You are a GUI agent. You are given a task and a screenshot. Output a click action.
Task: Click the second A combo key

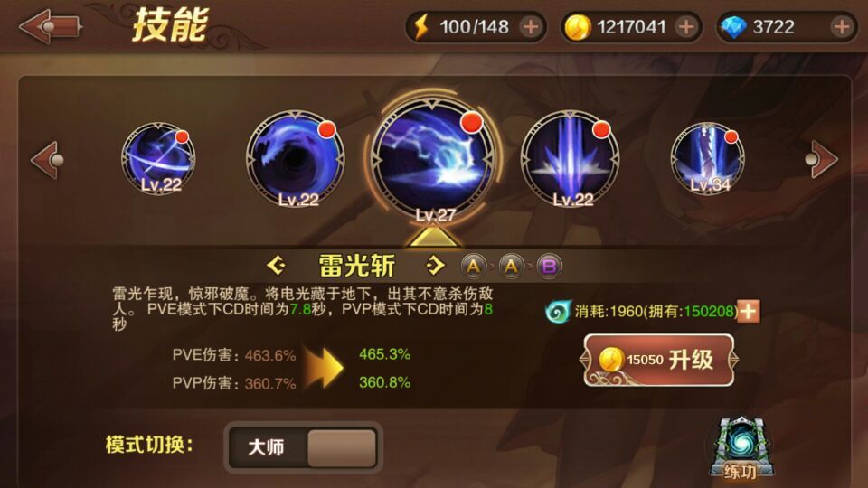click(511, 267)
